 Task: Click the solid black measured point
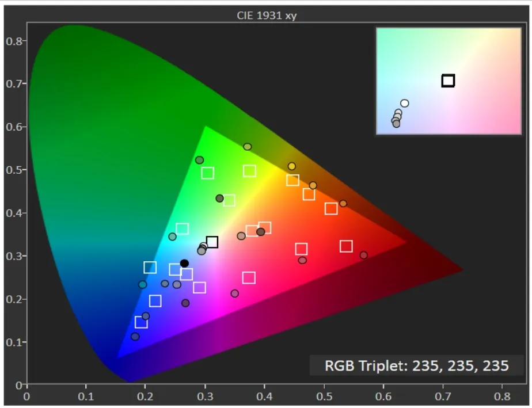point(184,263)
